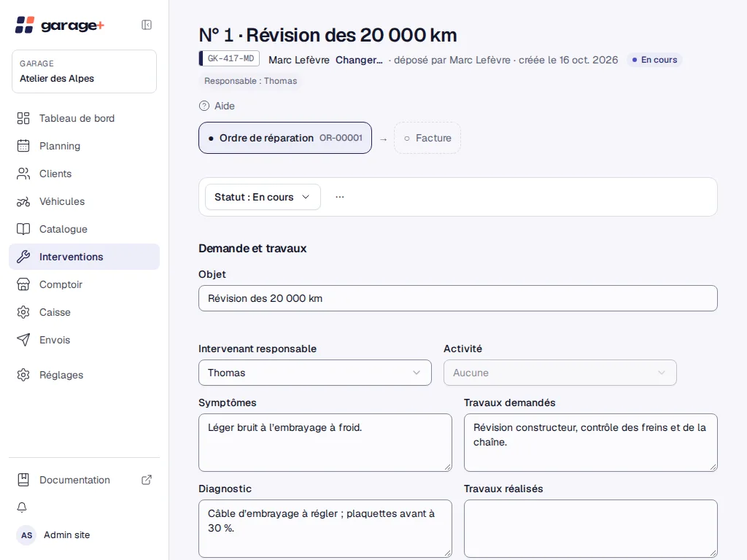The image size is (747, 560).
Task: Open the Marc Lefèvre client link
Action: 298,60
